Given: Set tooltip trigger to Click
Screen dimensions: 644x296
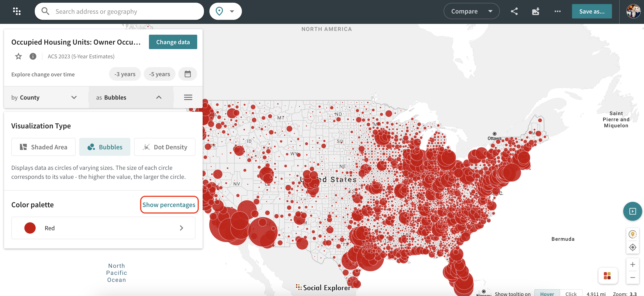Looking at the screenshot, I should tap(571, 294).
